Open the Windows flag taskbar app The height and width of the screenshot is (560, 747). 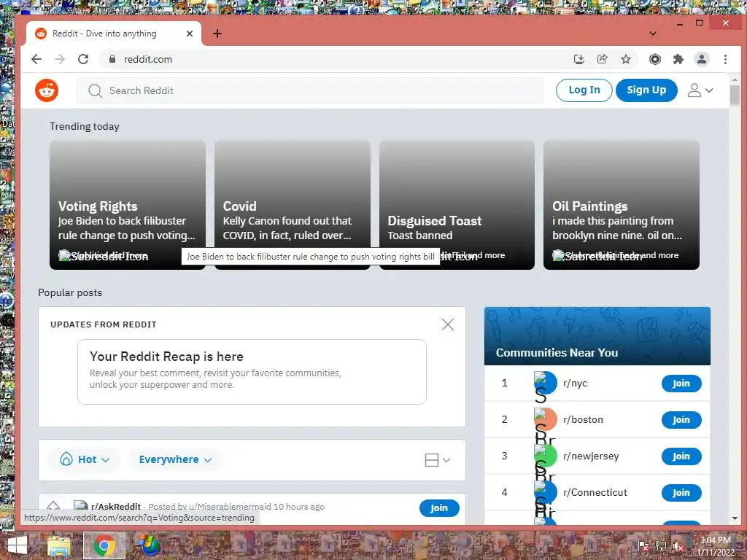click(x=148, y=545)
